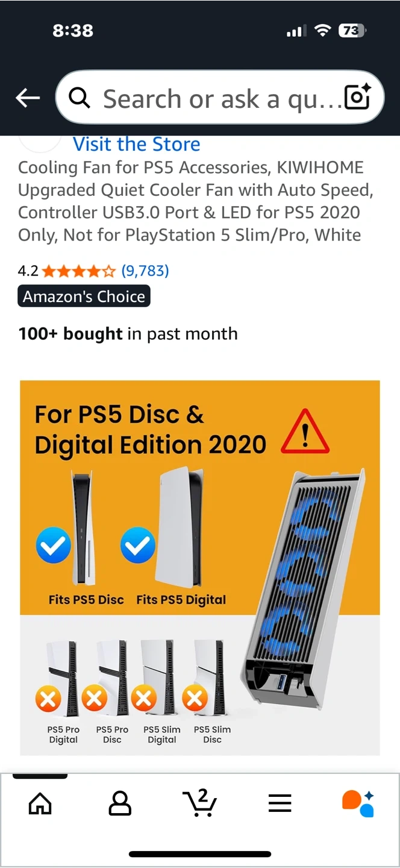Image resolution: width=400 pixels, height=868 pixels.
Task: Open the shopping cart with 2 items
Action: 199,802
